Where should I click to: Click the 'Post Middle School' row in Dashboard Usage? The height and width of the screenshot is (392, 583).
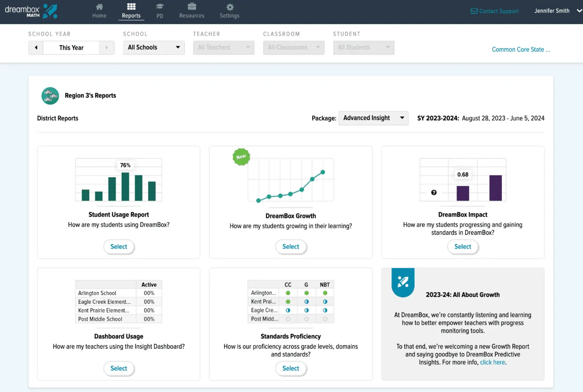pyautogui.click(x=119, y=319)
